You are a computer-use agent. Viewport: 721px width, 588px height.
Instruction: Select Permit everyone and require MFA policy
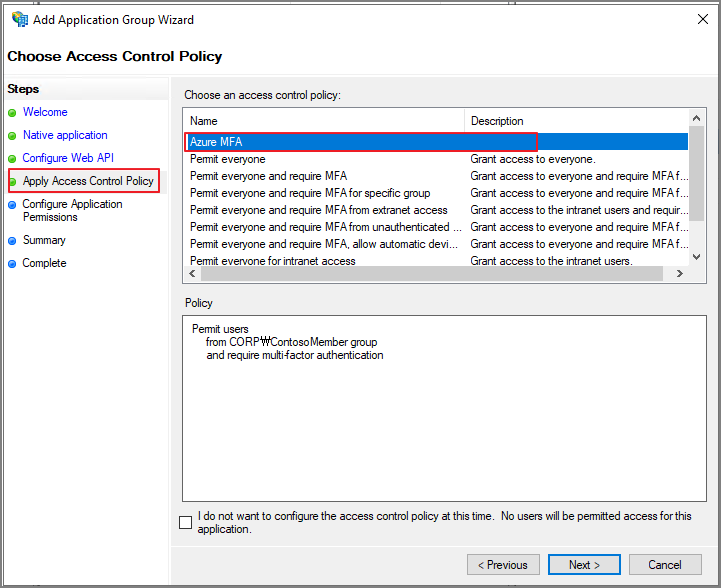[269, 176]
